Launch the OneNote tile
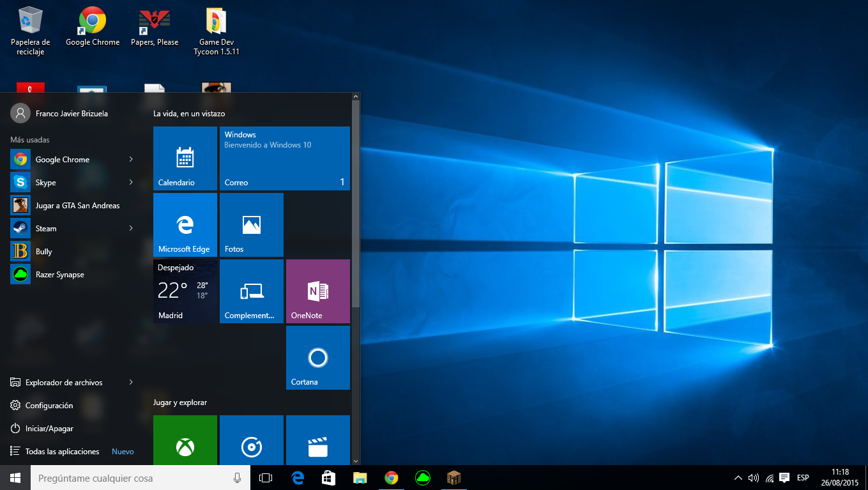 318,291
